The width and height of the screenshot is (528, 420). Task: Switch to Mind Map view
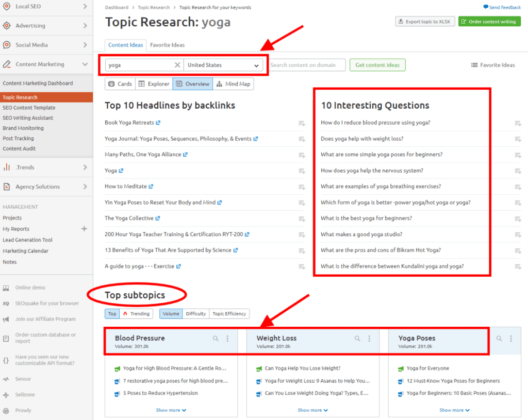coord(234,84)
